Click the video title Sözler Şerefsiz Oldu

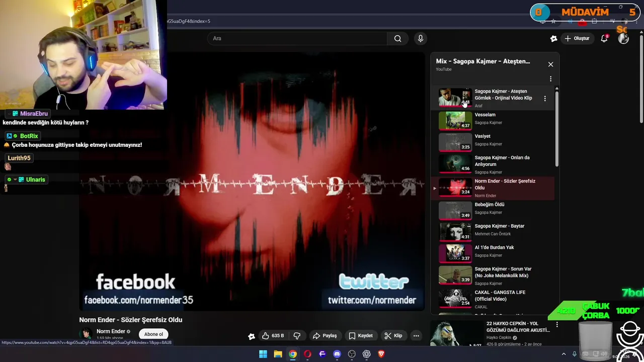(131, 320)
